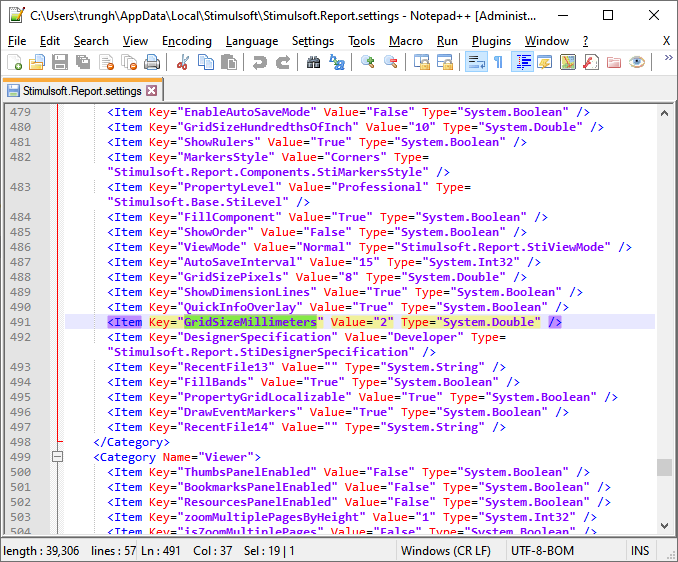Print the document using printer icon
This screenshot has height=562, width=678.
click(152, 62)
